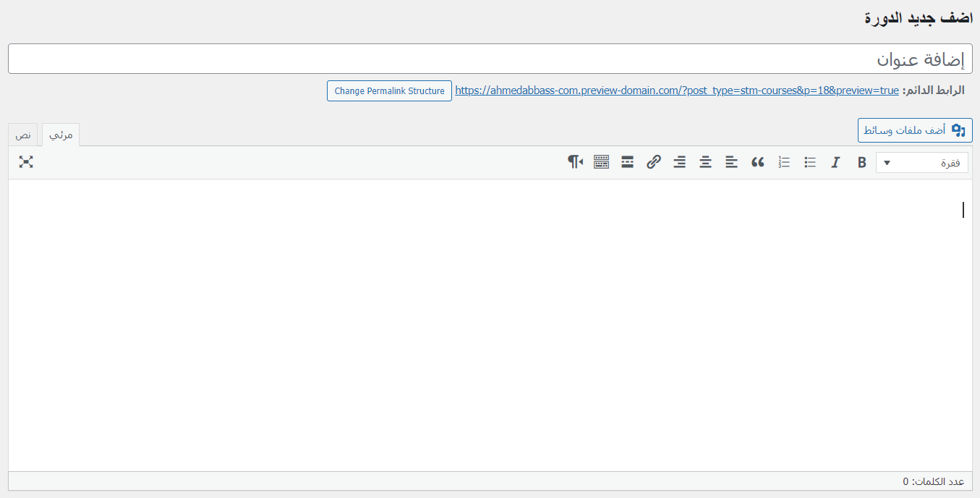The height and width of the screenshot is (498, 980).
Task: Click the Change Permalink Structure button
Action: 389,91
